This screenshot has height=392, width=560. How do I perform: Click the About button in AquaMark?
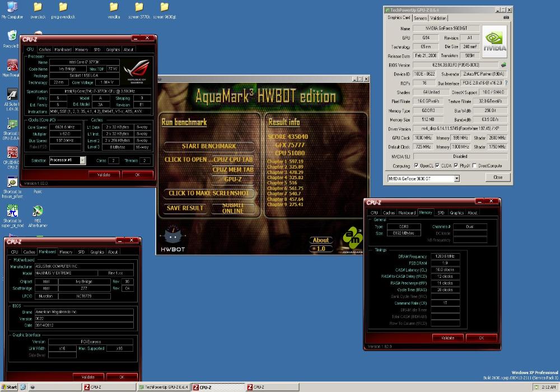pos(321,240)
